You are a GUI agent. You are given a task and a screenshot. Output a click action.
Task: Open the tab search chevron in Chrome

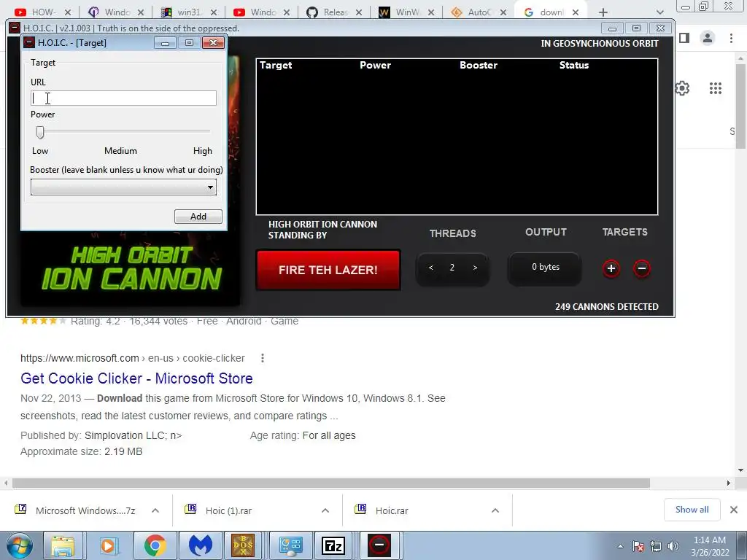click(x=659, y=12)
